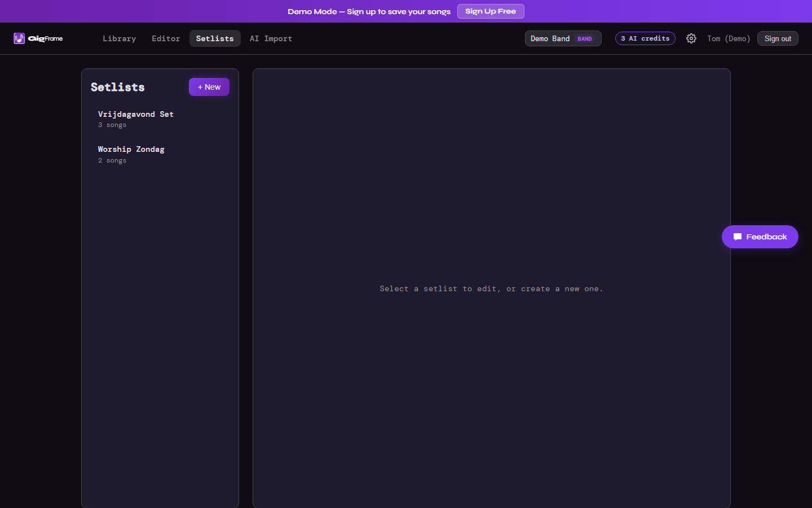Open the AI Import tab

[271, 38]
